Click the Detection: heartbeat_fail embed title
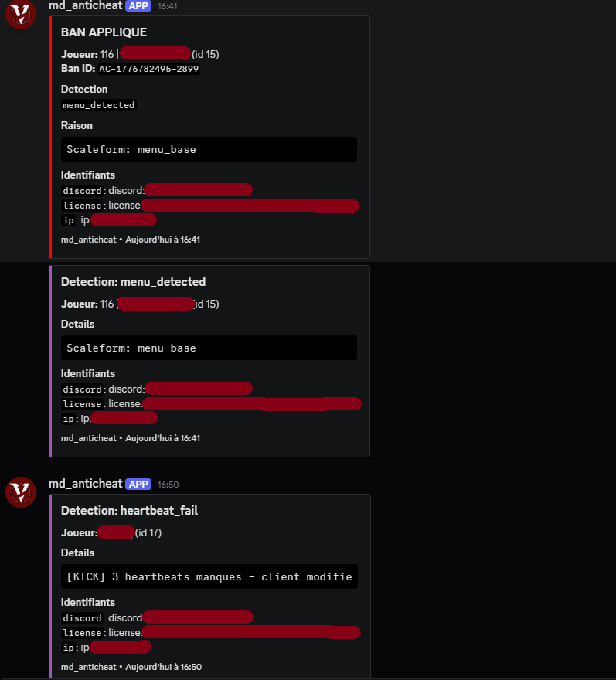Screen dimensions: 616x680 (x=129, y=511)
